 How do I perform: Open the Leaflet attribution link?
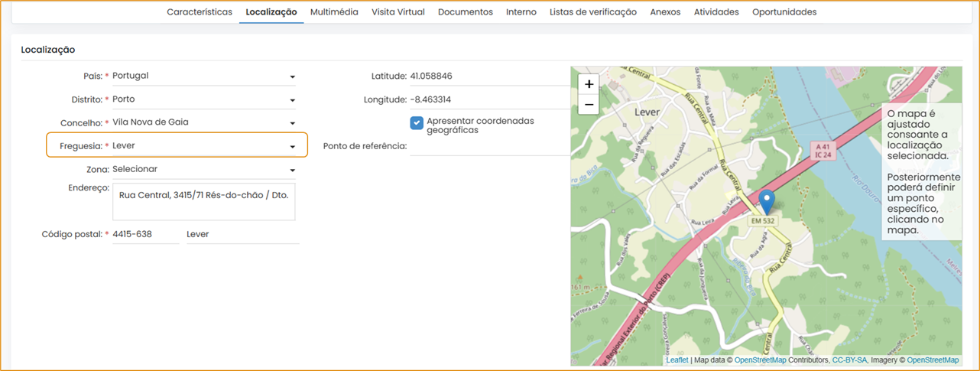(677, 360)
